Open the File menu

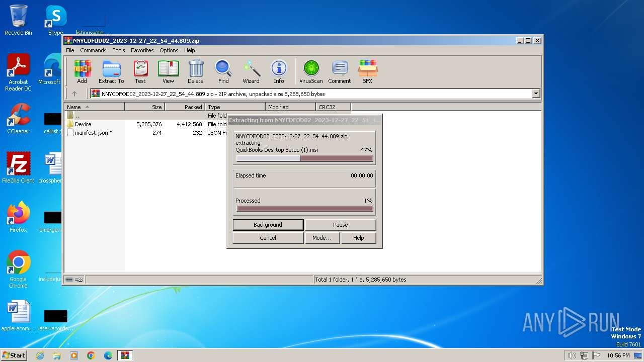[x=70, y=50]
